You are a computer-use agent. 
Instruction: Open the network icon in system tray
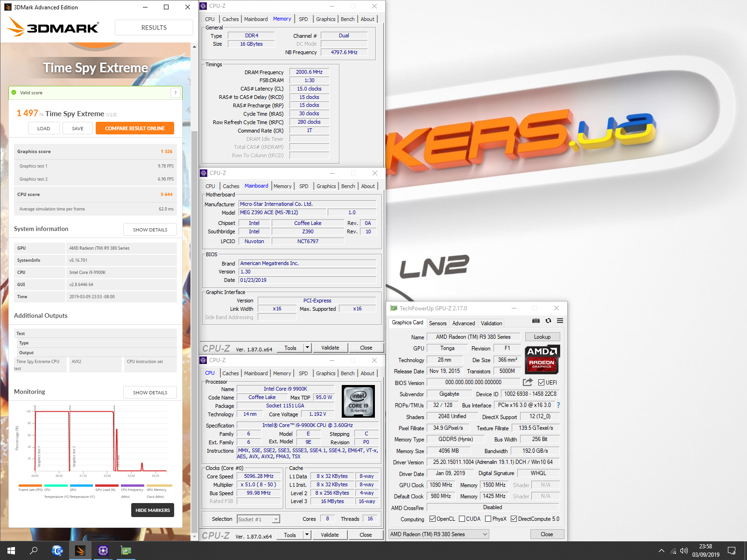673,551
